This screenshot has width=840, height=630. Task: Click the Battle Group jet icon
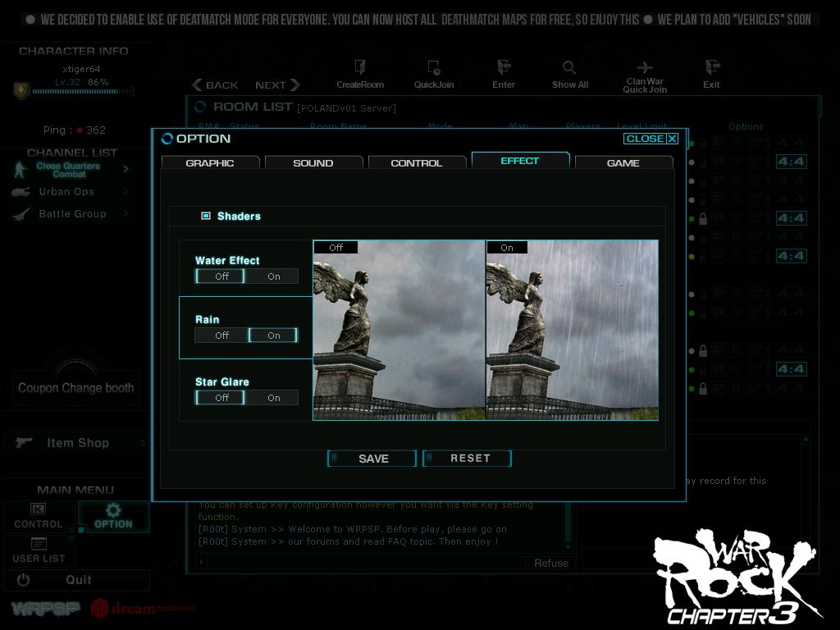click(21, 214)
